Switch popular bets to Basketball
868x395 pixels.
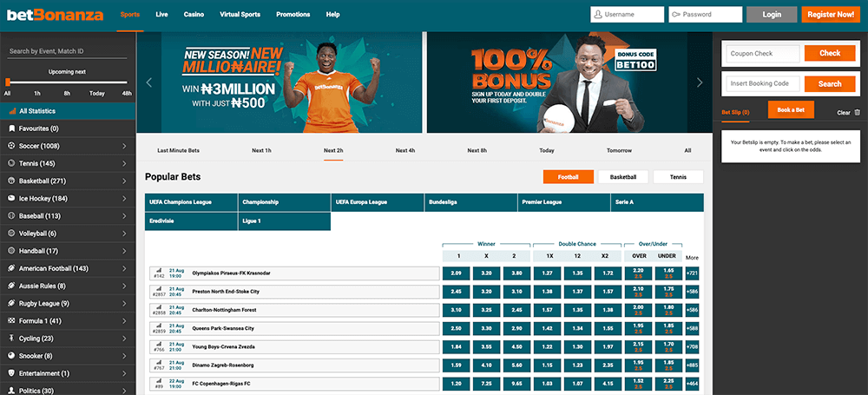622,177
